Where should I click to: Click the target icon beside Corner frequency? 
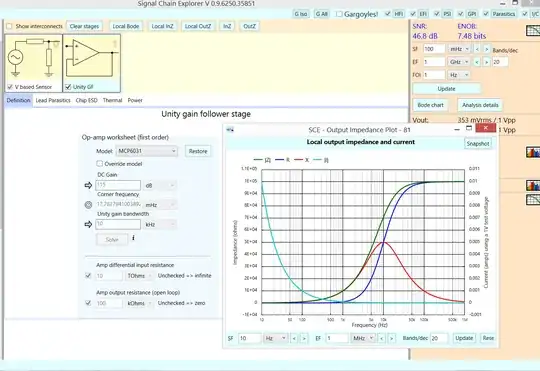(x=88, y=205)
